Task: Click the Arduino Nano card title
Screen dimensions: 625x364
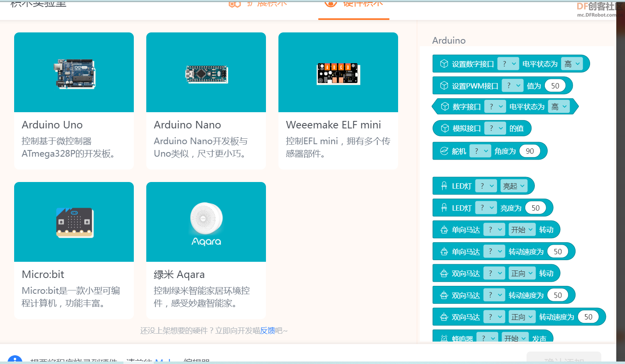Action: [187, 125]
